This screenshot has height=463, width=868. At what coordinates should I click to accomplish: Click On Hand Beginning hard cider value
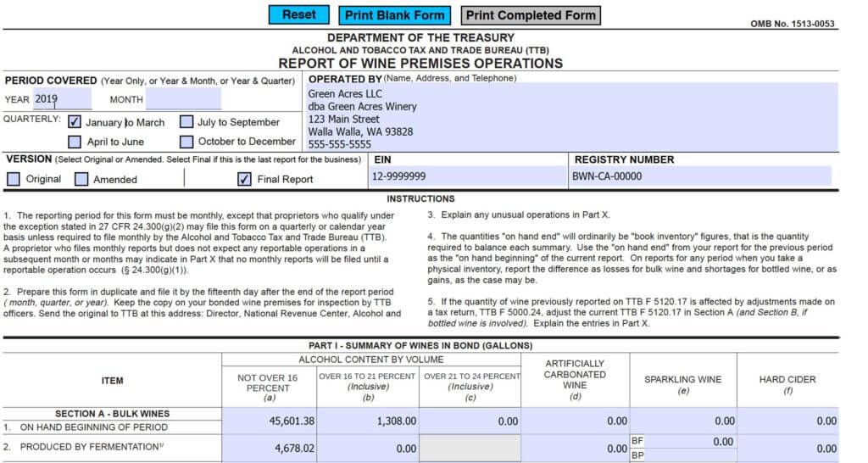pyautogui.click(x=788, y=421)
